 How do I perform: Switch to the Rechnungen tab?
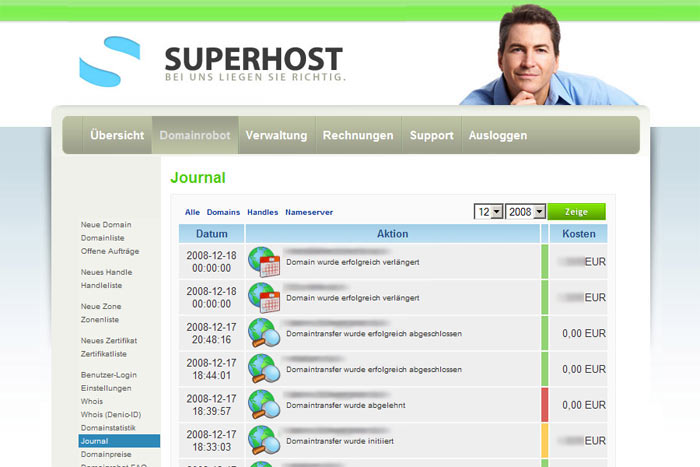(357, 135)
